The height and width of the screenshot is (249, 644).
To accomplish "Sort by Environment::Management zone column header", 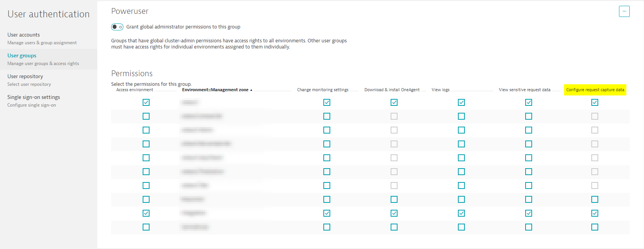I will pos(215,90).
